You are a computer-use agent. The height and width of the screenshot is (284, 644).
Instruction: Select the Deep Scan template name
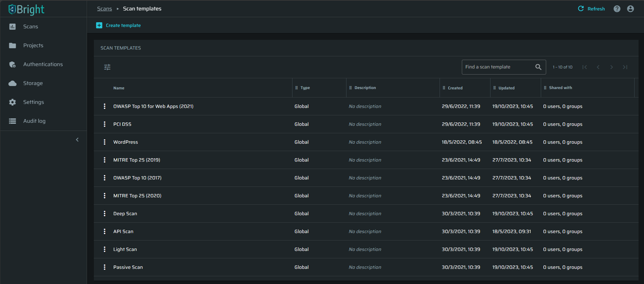(125, 214)
